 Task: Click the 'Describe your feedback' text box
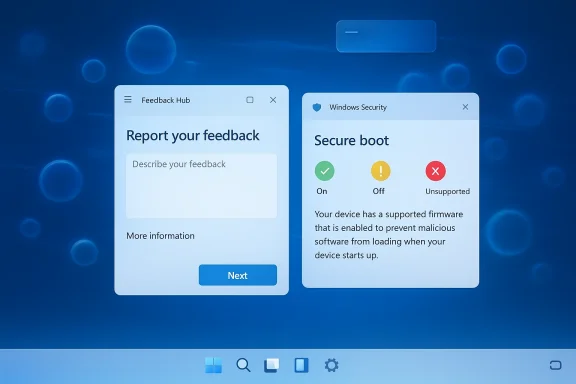201,186
